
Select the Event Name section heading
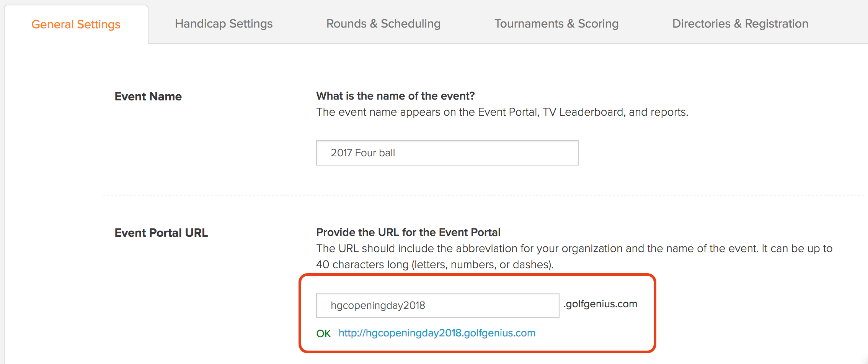(x=148, y=96)
